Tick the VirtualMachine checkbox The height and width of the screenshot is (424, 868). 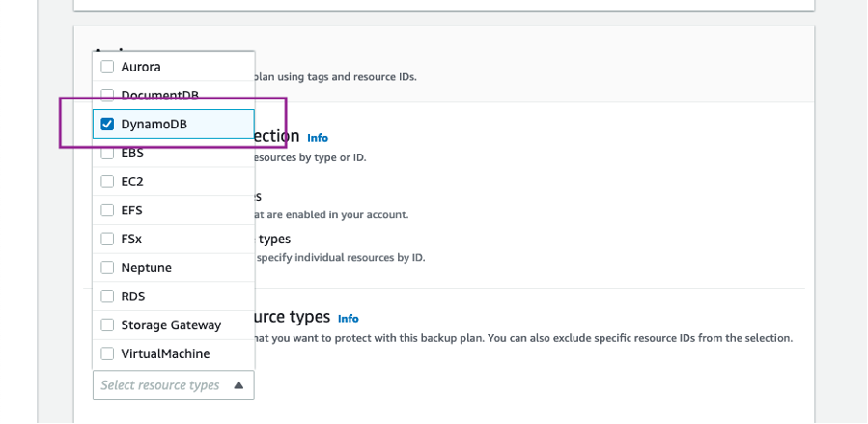[x=107, y=353]
